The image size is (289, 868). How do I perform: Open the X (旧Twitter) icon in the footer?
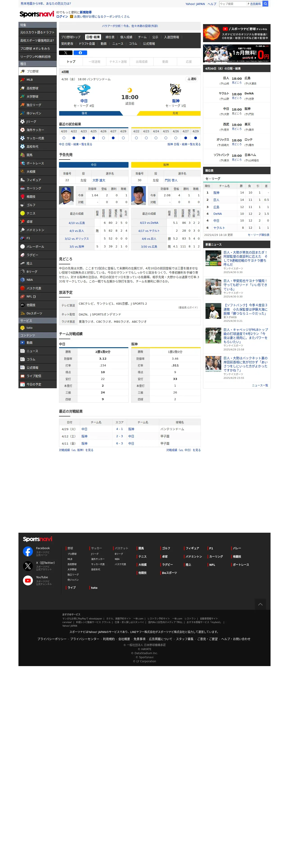(28, 566)
